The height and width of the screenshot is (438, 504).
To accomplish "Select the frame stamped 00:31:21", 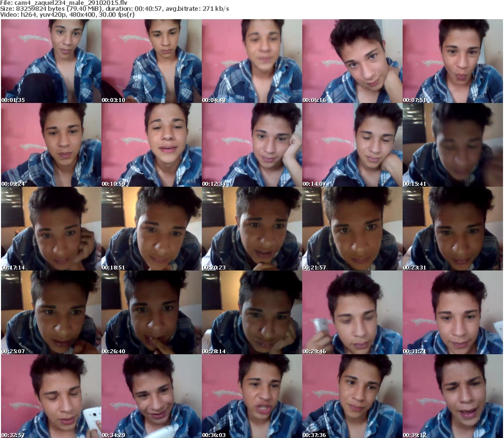I will click(x=453, y=312).
